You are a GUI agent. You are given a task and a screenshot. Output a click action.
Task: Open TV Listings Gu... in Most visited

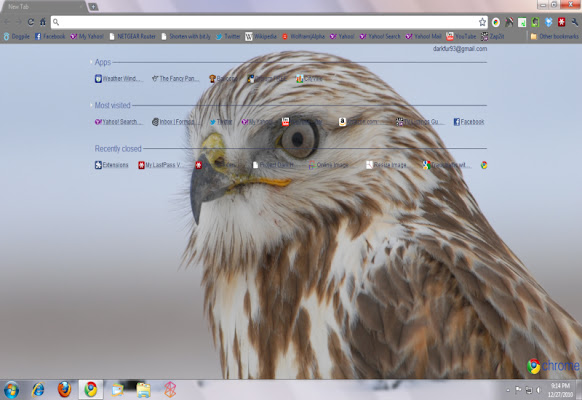click(x=419, y=122)
